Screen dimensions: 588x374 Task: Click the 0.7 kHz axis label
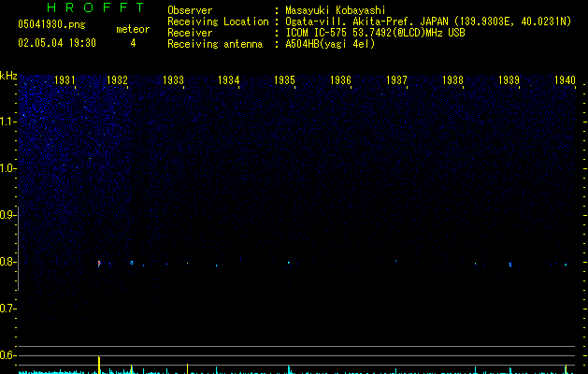7,309
